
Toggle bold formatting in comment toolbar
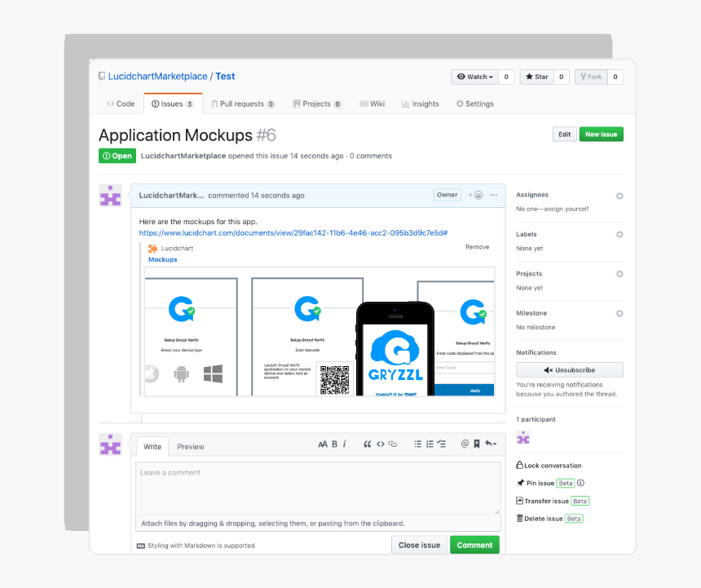[334, 444]
